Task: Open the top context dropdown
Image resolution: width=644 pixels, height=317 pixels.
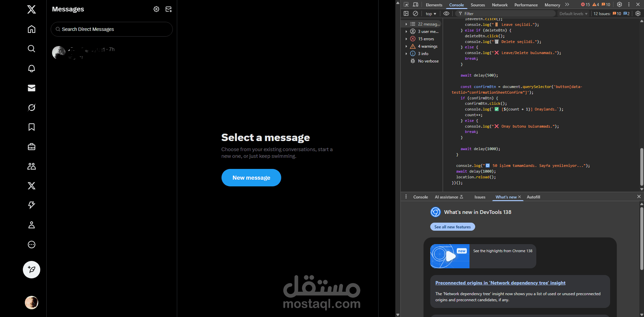Action: point(431,14)
